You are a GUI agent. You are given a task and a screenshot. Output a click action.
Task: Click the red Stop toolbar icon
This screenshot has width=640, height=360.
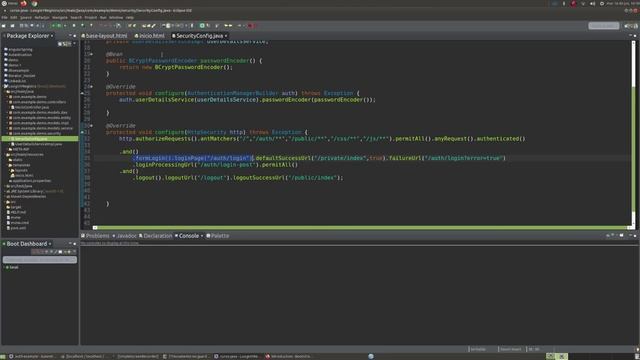[x=250, y=26]
